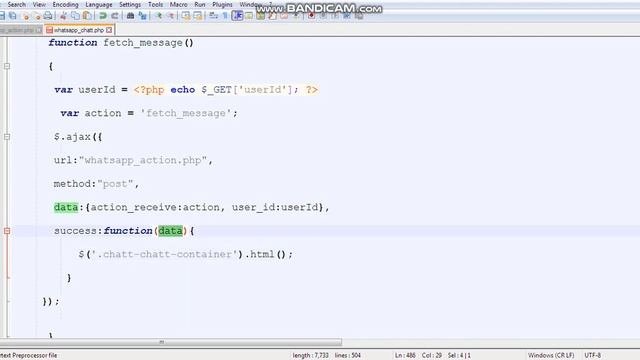
Task: Click the Cut toolbar icon
Action: (63, 16)
